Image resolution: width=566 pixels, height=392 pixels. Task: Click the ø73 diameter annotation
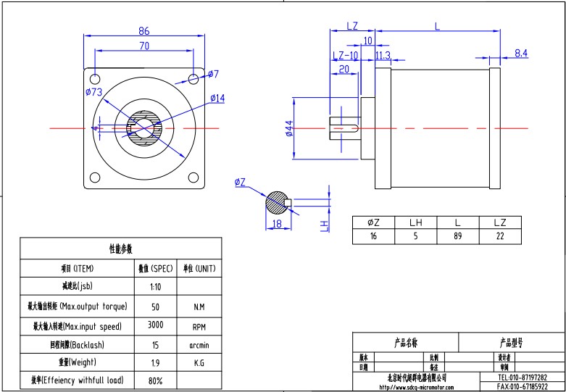[x=93, y=92]
